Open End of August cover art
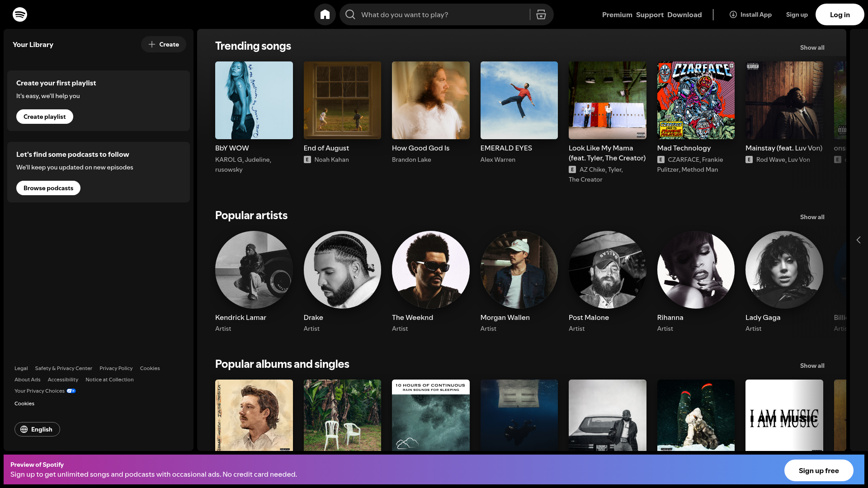 pyautogui.click(x=342, y=100)
